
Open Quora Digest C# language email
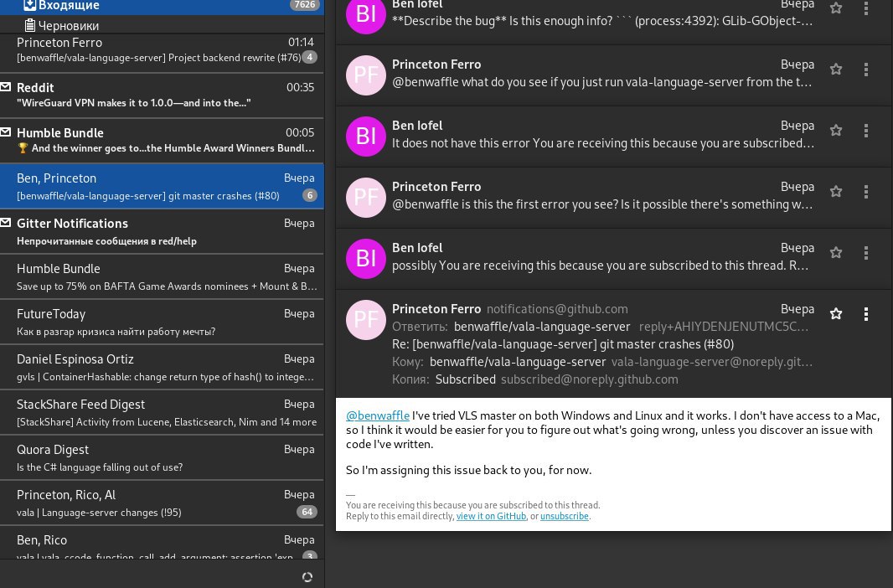point(162,457)
